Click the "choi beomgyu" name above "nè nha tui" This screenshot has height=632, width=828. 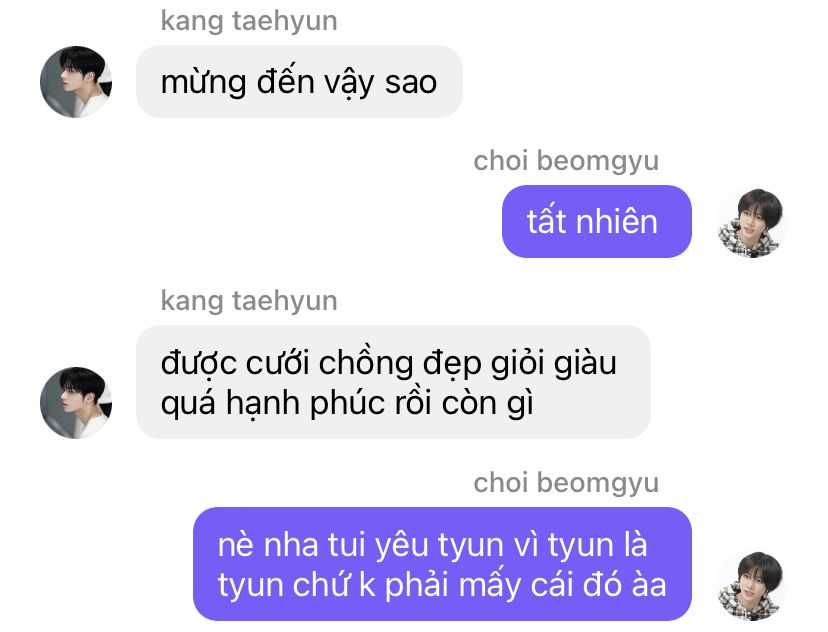pyautogui.click(x=566, y=483)
